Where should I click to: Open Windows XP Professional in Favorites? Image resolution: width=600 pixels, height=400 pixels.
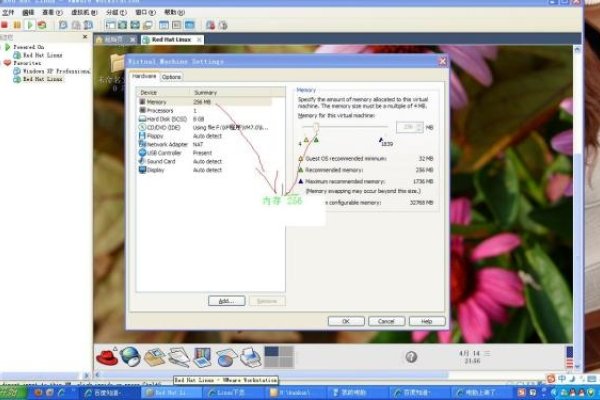click(50, 71)
